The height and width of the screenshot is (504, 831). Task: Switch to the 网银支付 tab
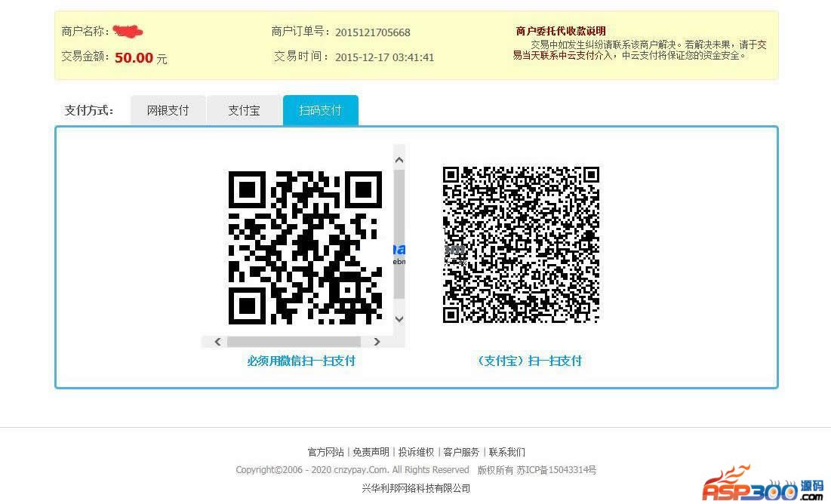tap(168, 110)
